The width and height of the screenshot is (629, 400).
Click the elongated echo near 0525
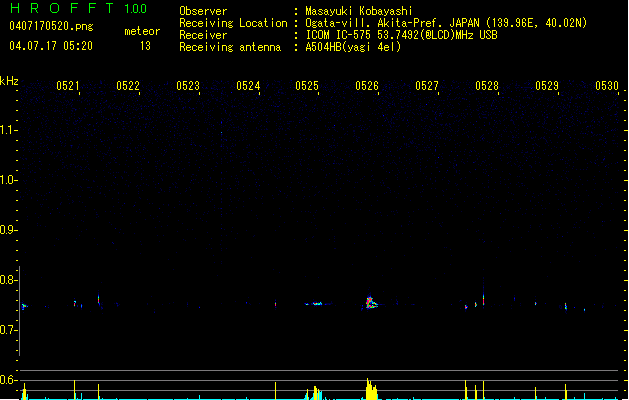[316, 304]
